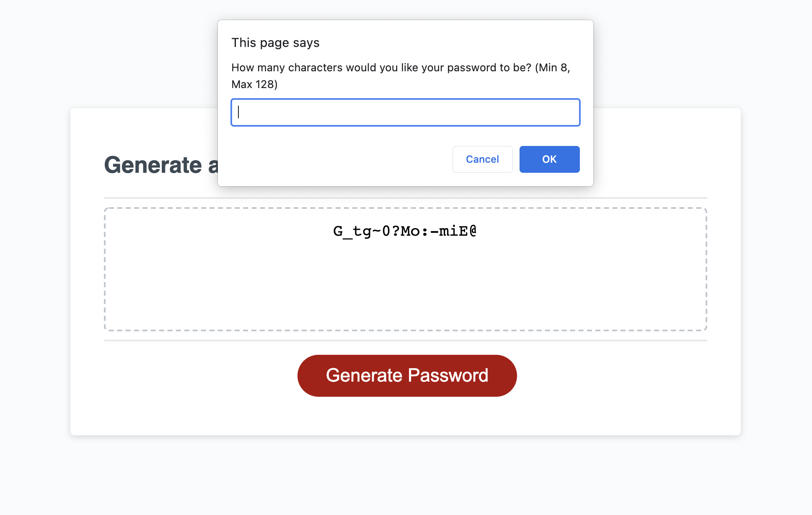Click the 'This page says' dialog title
812x515 pixels.
(275, 42)
